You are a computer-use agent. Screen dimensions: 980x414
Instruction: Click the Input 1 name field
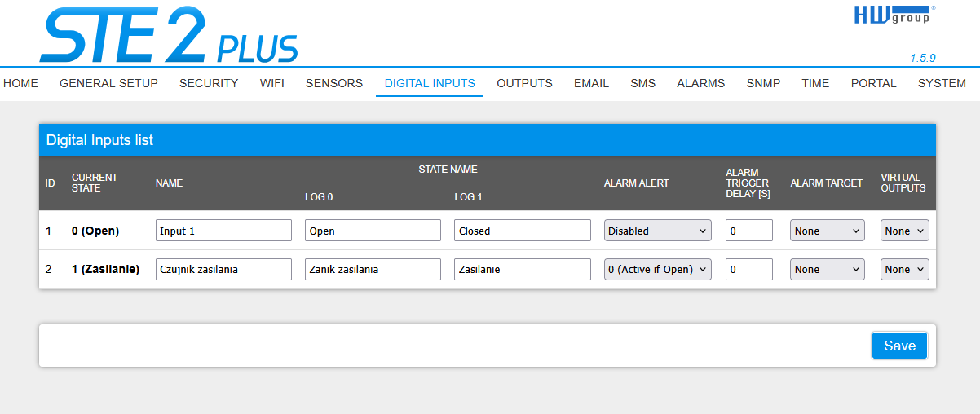tap(223, 231)
